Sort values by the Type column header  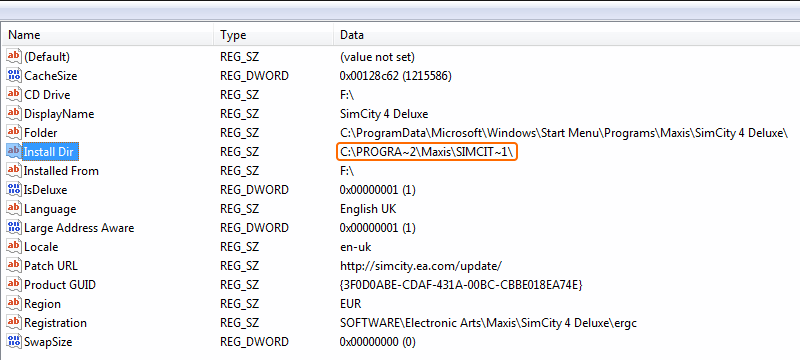pos(274,35)
